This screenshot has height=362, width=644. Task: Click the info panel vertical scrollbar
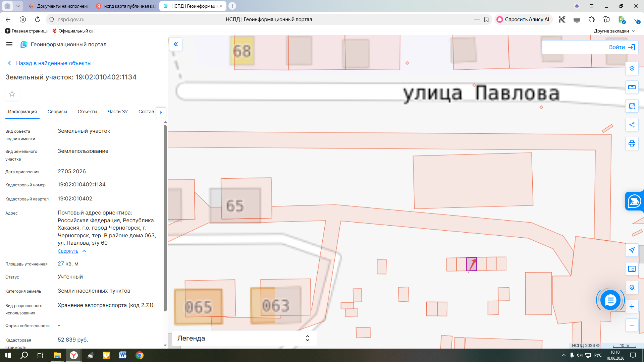click(x=165, y=218)
